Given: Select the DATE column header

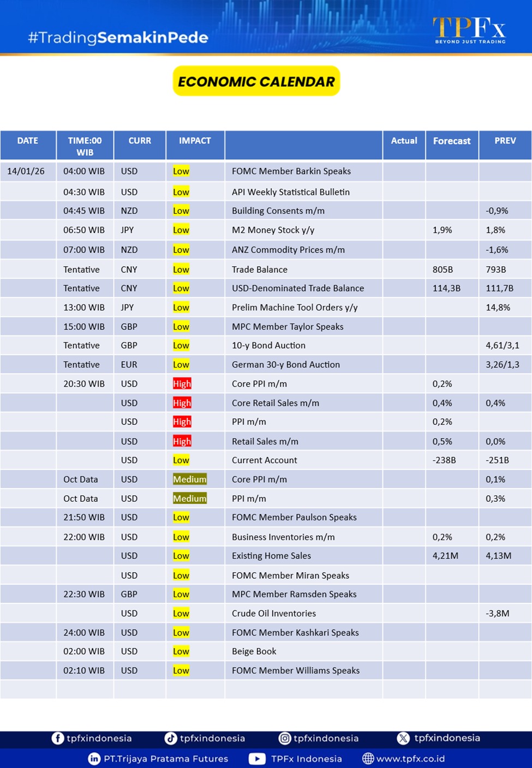Looking at the screenshot, I should (28, 141).
